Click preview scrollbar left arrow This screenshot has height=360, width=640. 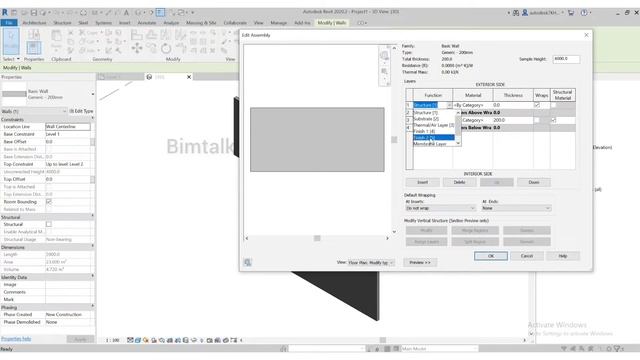coord(247,238)
